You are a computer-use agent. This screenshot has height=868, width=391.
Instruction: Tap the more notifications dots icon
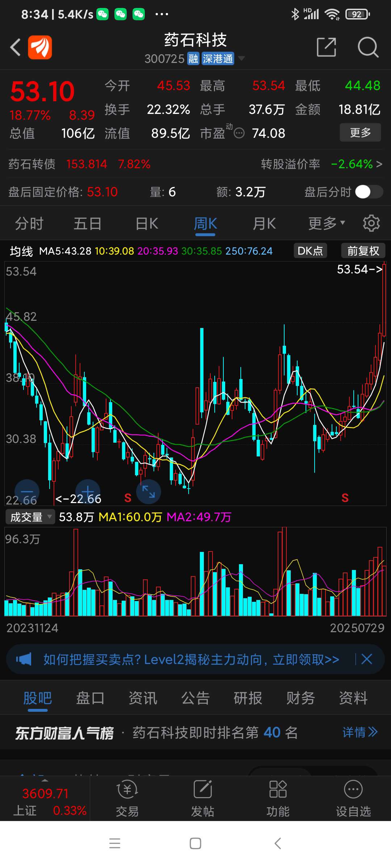(x=161, y=14)
